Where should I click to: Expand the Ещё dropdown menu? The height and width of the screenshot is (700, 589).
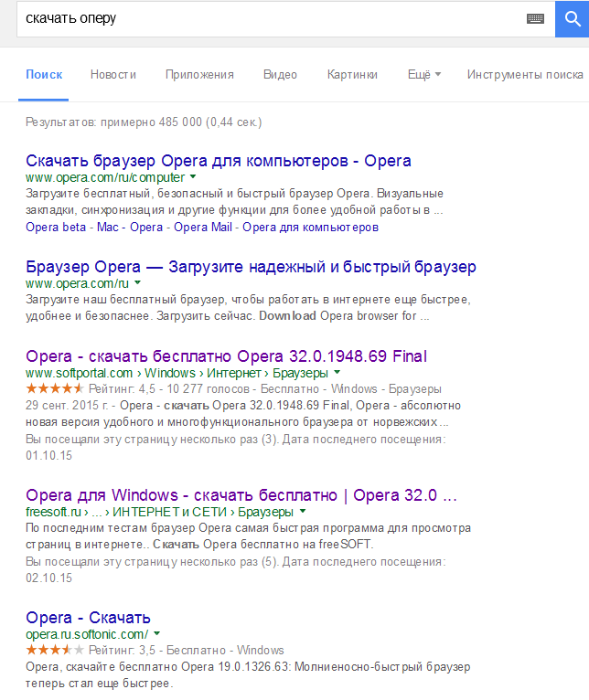pyautogui.click(x=424, y=75)
